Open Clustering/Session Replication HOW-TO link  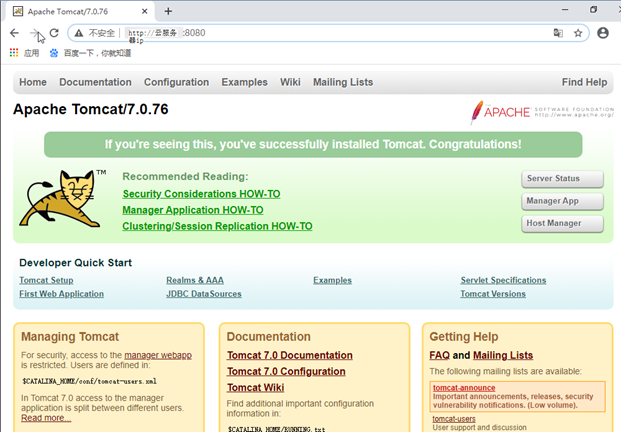(217, 226)
